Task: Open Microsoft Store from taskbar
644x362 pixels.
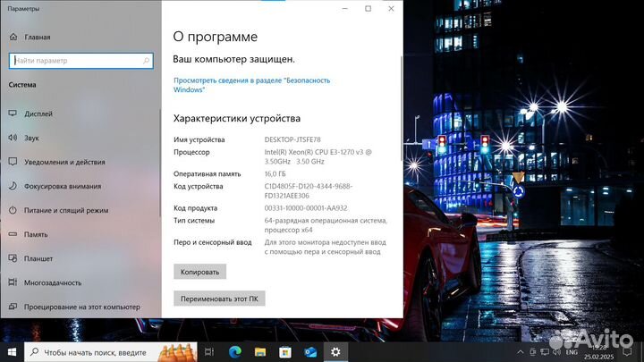Action: (x=285, y=352)
